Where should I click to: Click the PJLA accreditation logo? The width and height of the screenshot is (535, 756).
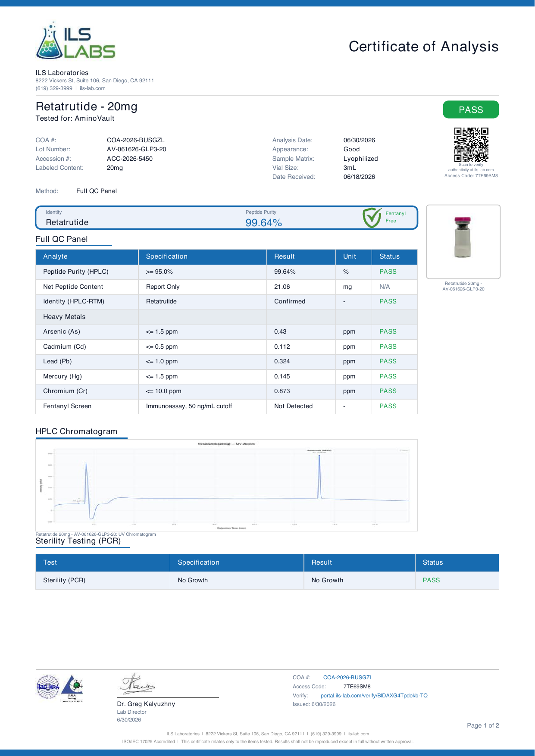(x=72, y=688)
